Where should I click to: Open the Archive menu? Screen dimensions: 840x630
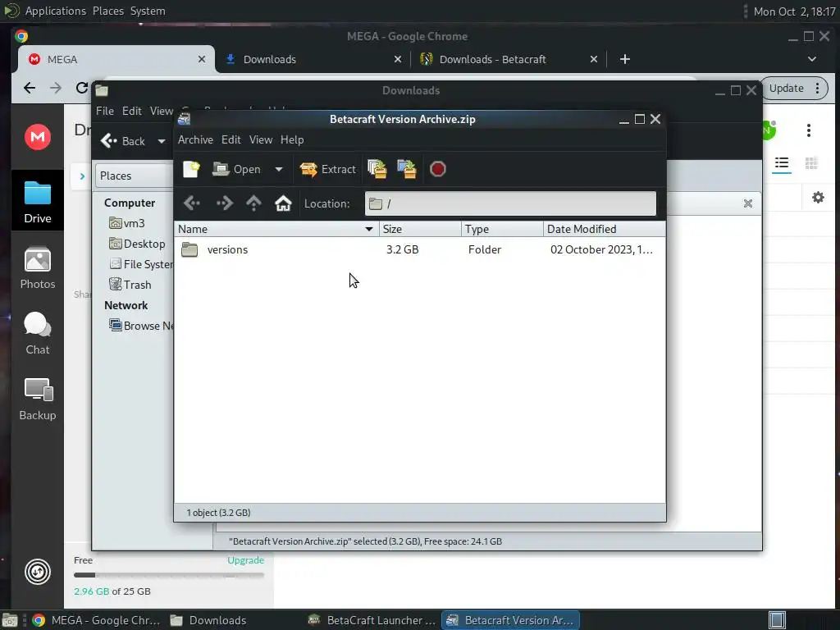[x=195, y=139]
